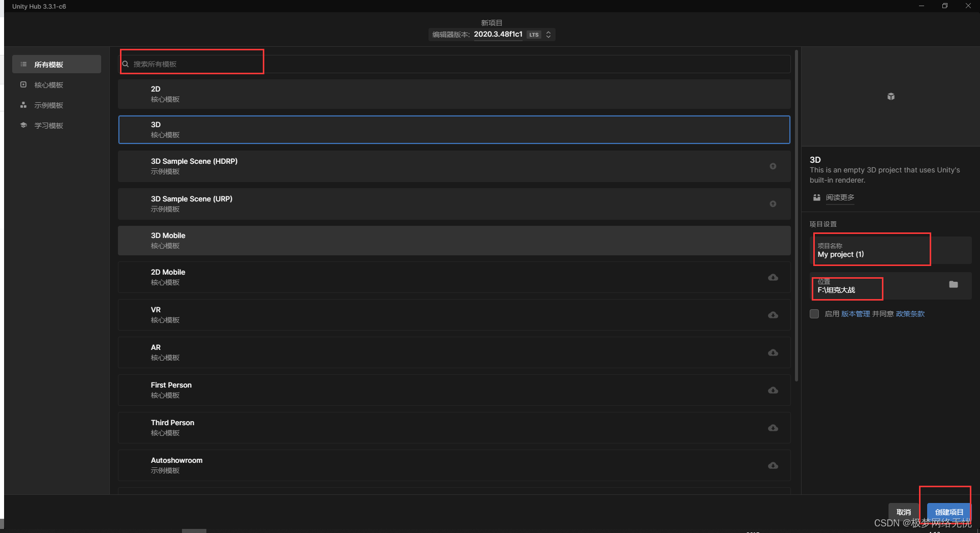Choose the AR template
980x533 pixels.
click(454, 352)
